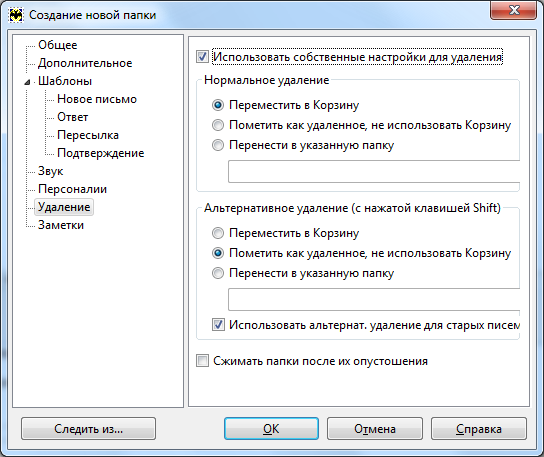Viewport: 544px width, 457px height.
Task: Select the Персоналии tree item
Action: click(x=73, y=189)
